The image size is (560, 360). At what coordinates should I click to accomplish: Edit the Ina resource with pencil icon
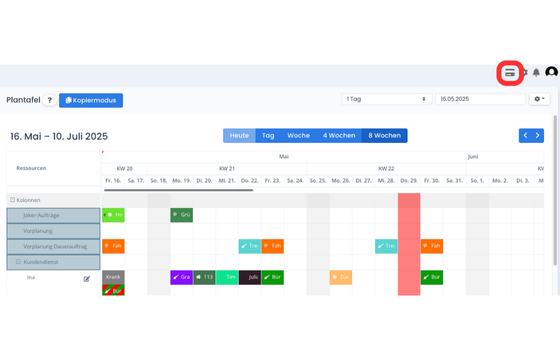point(86,279)
